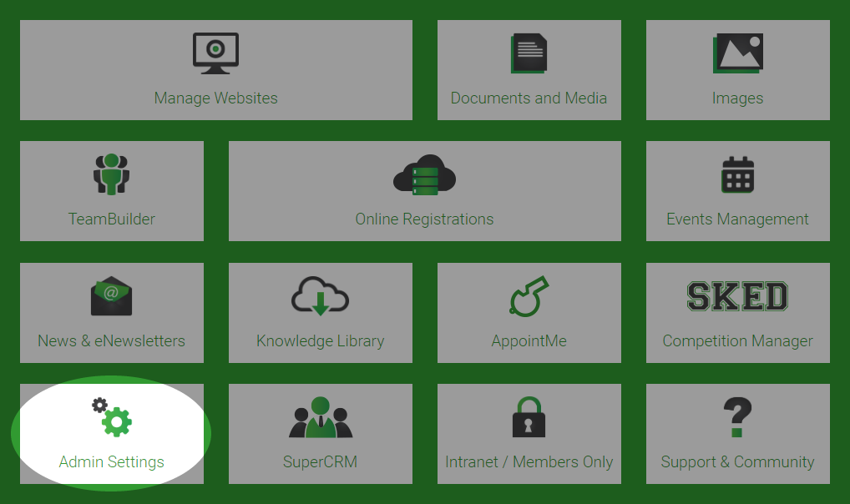
Task: Click the Online Registrations cloud server icon
Action: click(424, 174)
